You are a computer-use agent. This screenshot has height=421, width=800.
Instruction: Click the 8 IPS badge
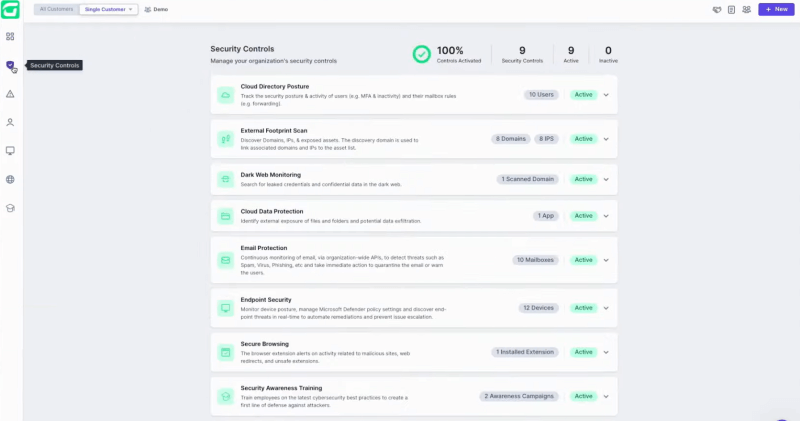click(x=546, y=139)
